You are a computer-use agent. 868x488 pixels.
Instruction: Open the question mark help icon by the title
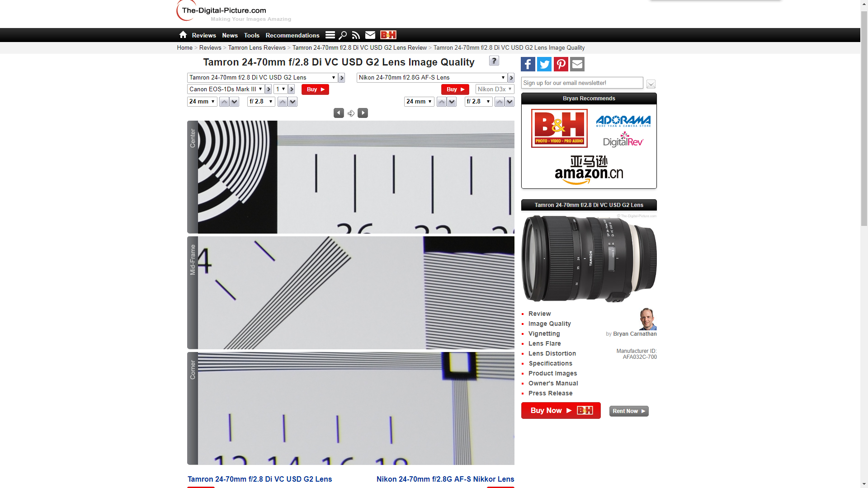pyautogui.click(x=494, y=61)
